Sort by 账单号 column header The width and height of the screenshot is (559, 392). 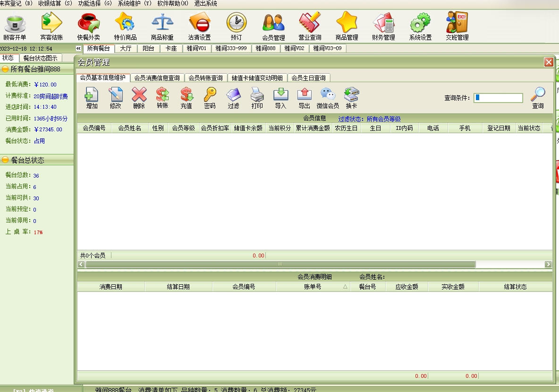(x=312, y=287)
